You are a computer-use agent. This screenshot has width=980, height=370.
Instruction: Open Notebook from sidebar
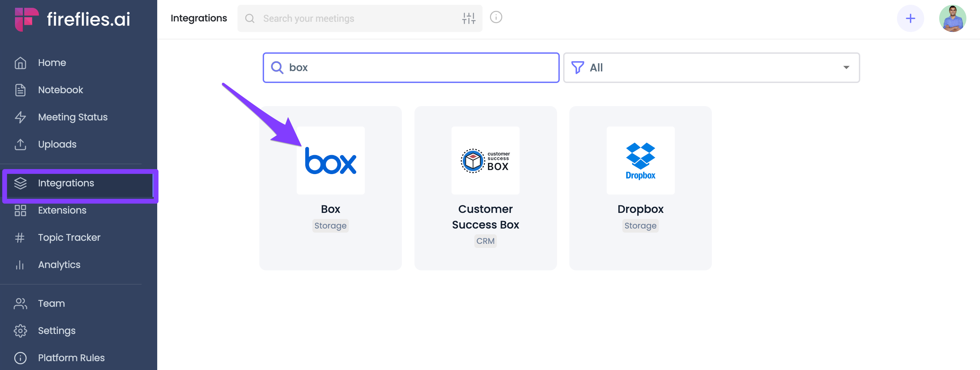[61, 90]
